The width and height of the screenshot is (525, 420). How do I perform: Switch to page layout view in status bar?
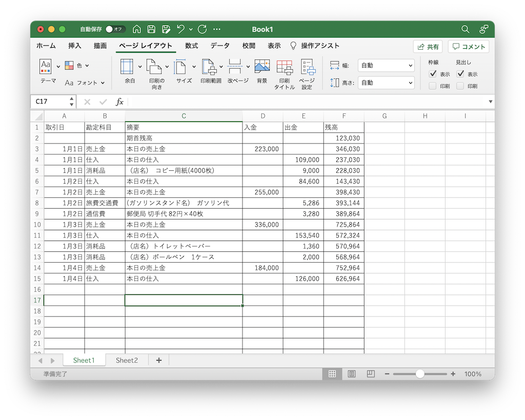tap(352, 374)
